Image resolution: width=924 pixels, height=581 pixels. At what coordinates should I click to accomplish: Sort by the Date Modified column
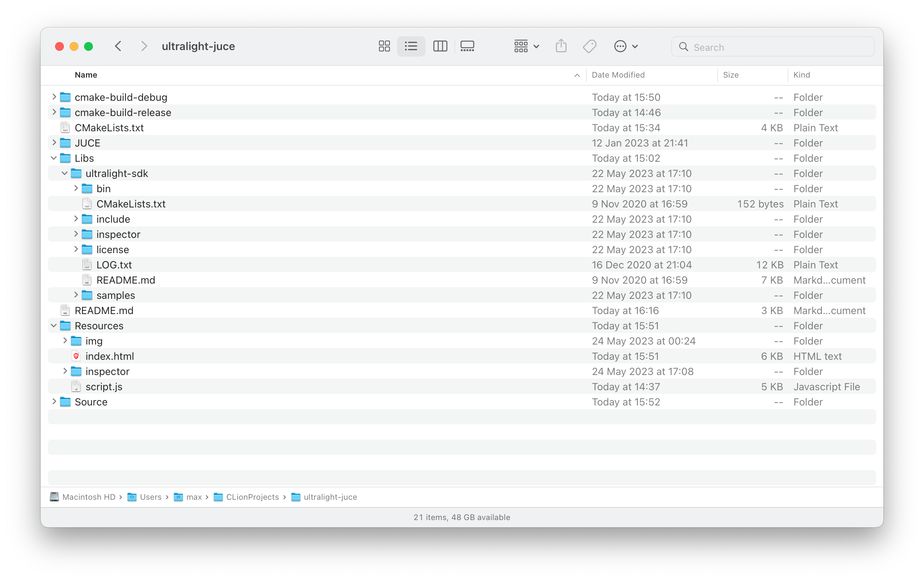(x=618, y=75)
